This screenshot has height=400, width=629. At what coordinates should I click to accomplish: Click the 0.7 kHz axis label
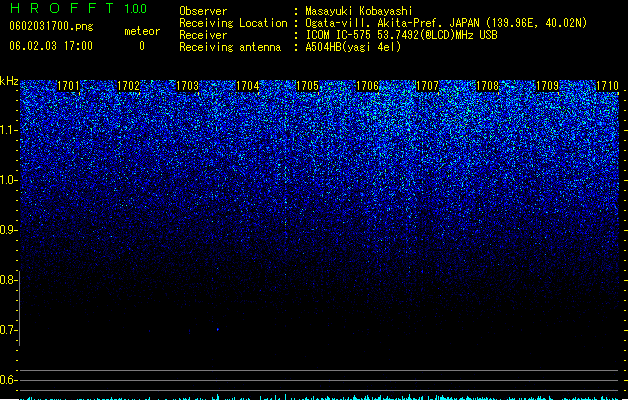click(9, 330)
